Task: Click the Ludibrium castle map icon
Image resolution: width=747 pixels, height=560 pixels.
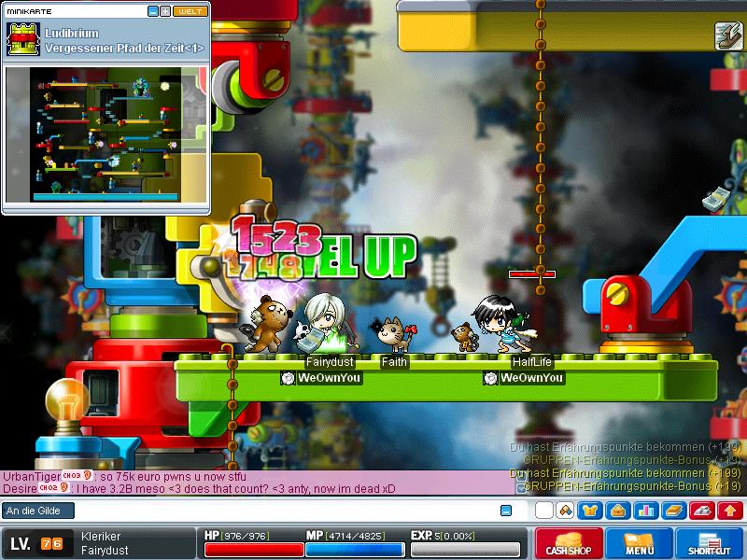Action: tap(23, 40)
